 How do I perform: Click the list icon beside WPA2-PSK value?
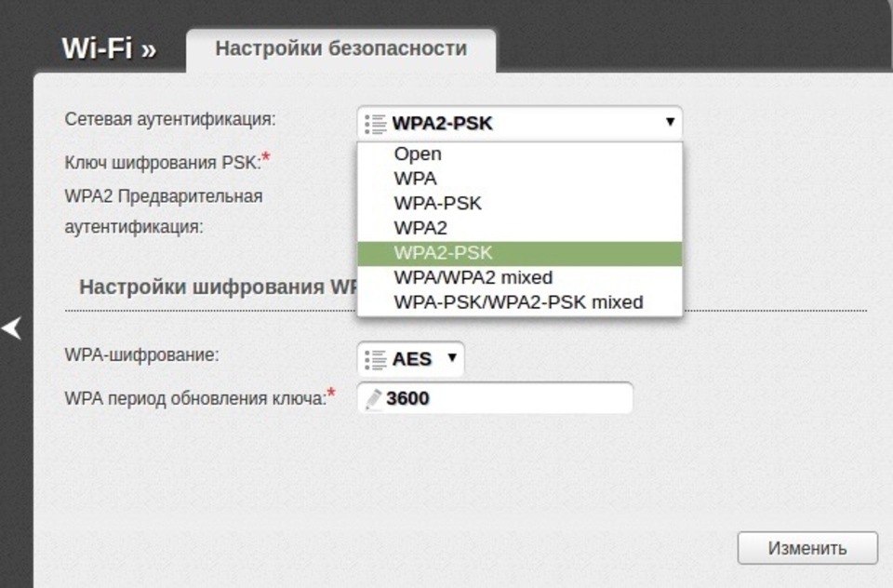[376, 123]
